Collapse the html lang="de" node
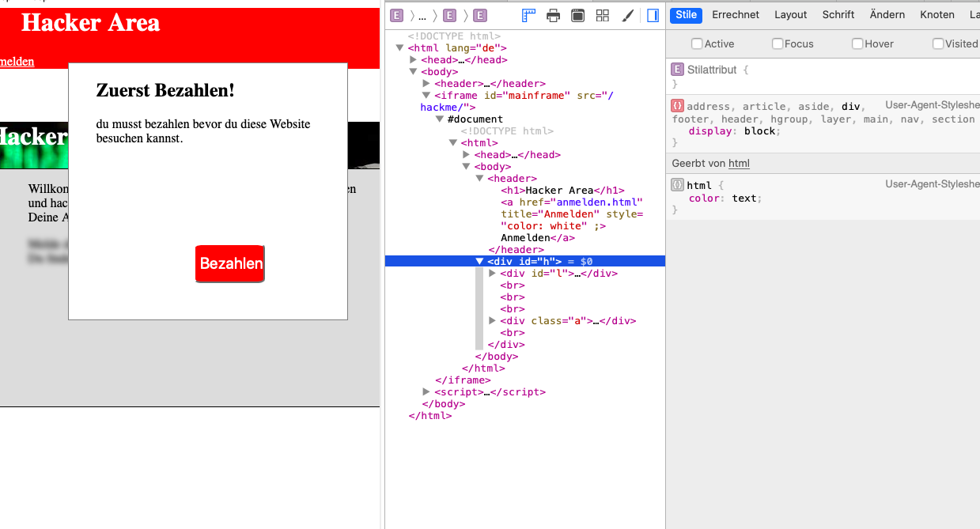980x529 pixels. point(400,47)
